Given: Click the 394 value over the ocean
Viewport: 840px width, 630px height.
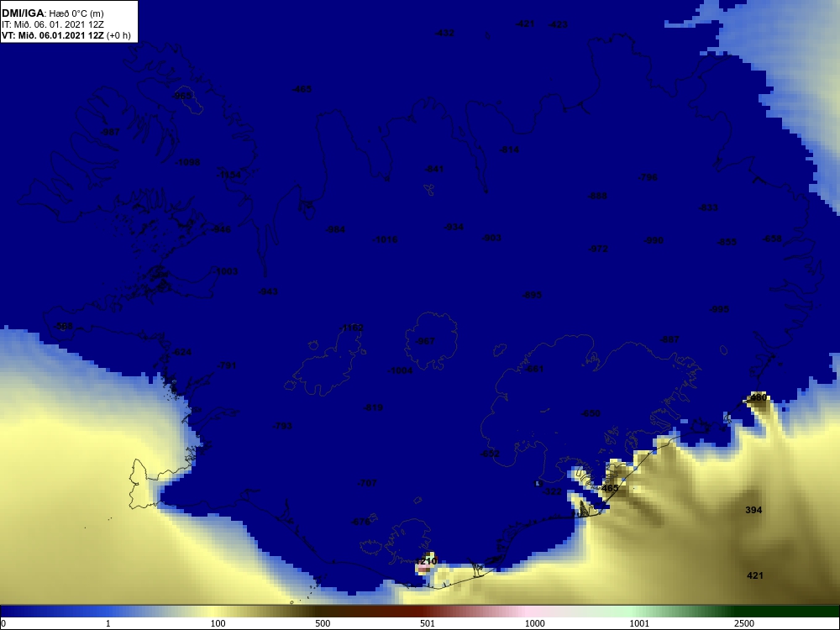Looking at the screenshot, I should click(753, 510).
